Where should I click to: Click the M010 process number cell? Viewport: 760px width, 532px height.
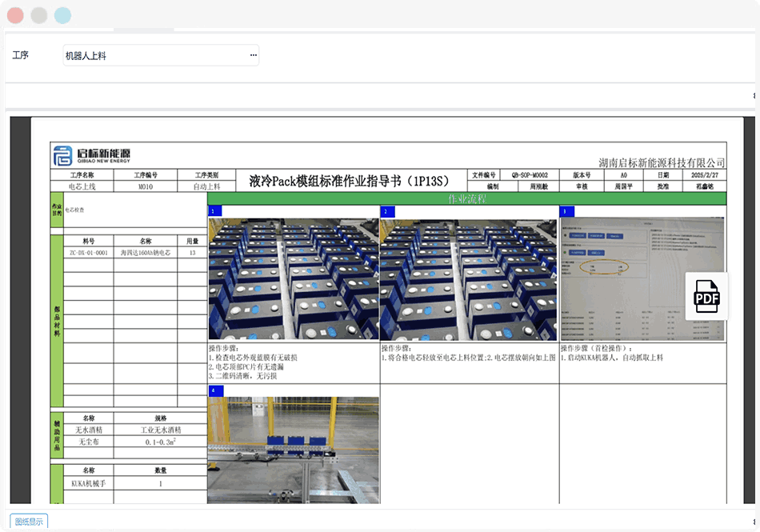click(x=146, y=186)
